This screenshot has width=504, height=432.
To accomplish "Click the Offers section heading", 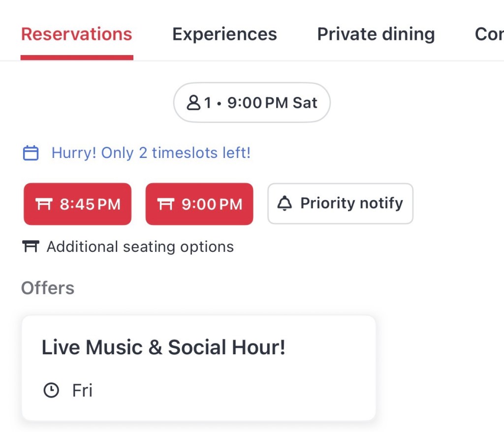I will click(x=48, y=288).
